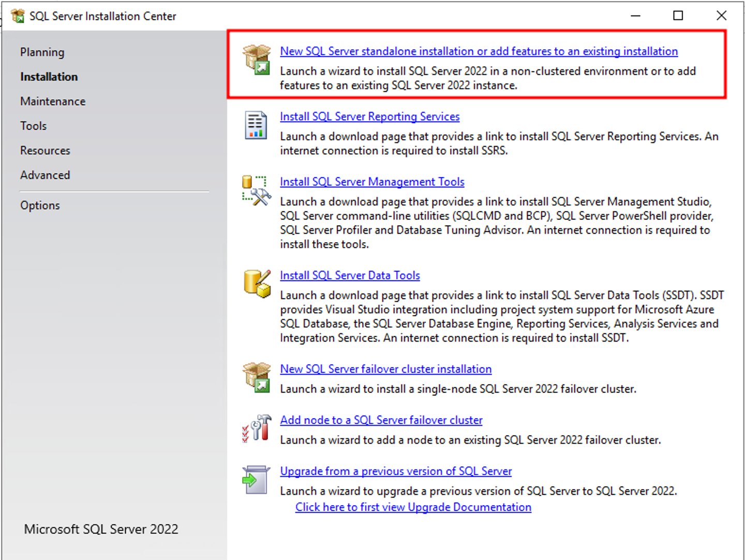Switch to the Resources section

point(45,151)
